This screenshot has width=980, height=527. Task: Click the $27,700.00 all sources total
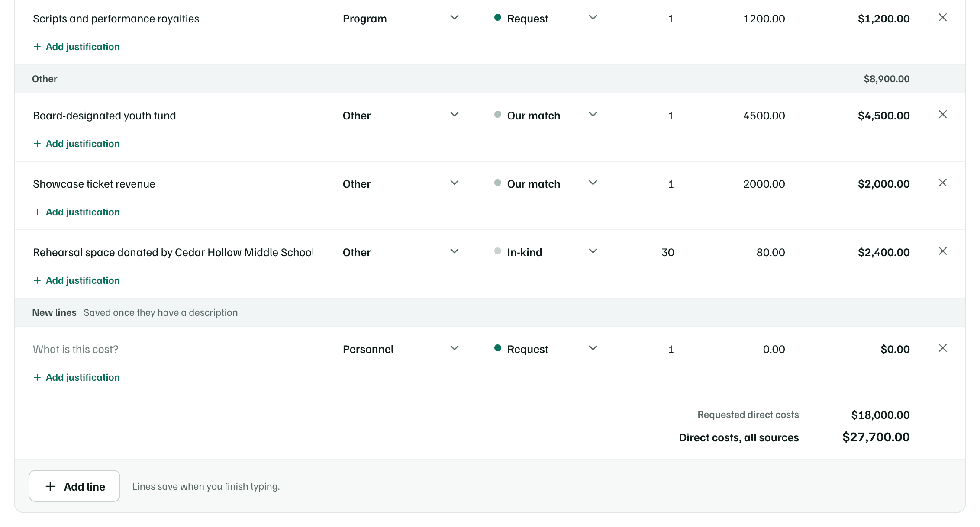876,437
